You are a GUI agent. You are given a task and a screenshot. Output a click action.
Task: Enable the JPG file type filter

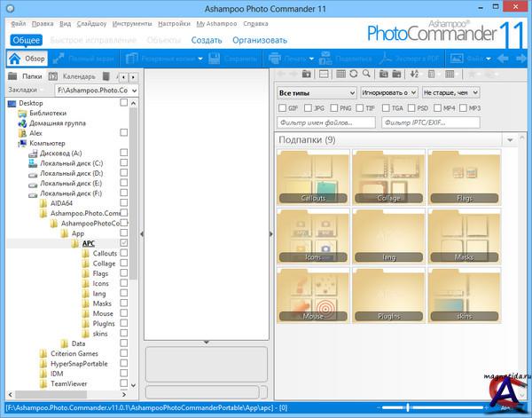pyautogui.click(x=309, y=107)
